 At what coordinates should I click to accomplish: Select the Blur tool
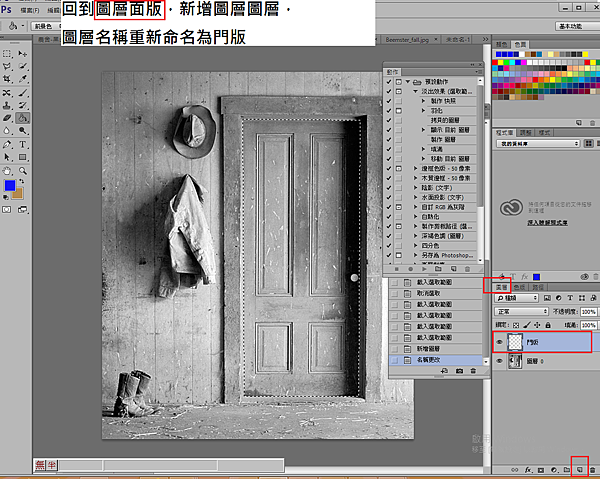(7, 131)
